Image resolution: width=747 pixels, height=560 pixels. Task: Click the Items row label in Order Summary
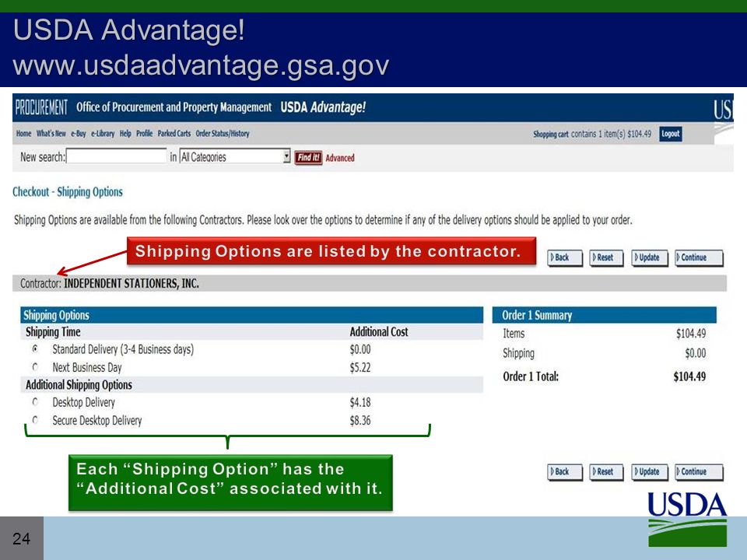514,334
